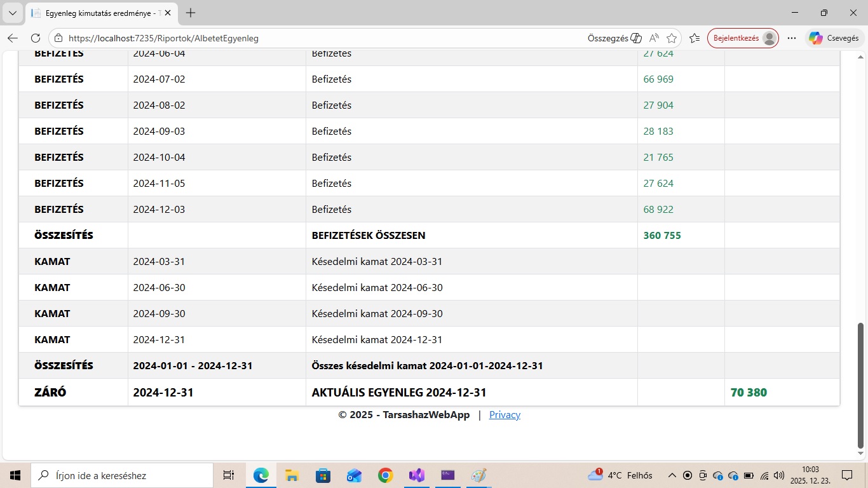Viewport: 868px width, 488px height.
Task: Click the browser Back arrow
Action: [x=13, y=38]
